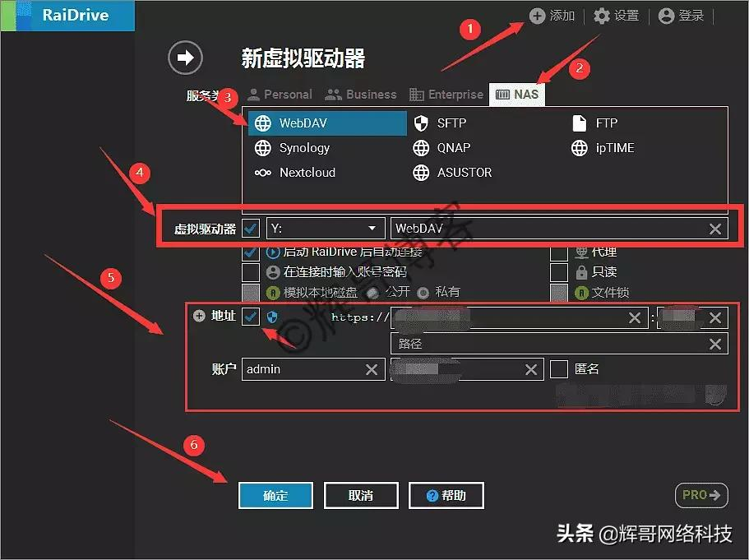Clear the host address field
The width and height of the screenshot is (749, 560).
pyautogui.click(x=635, y=317)
